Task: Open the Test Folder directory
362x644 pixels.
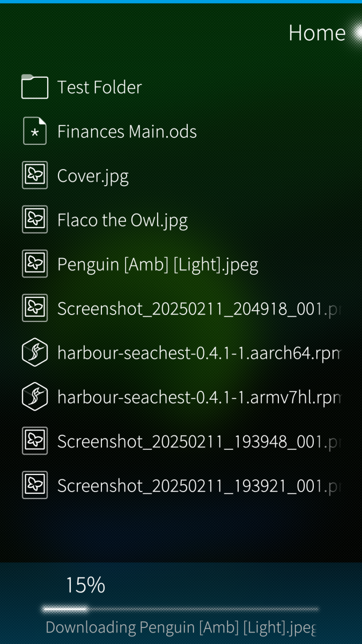Action: click(100, 87)
